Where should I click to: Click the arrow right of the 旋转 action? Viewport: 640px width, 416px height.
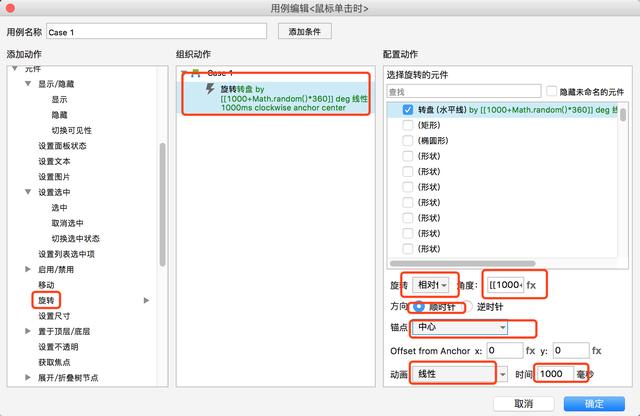point(146,300)
